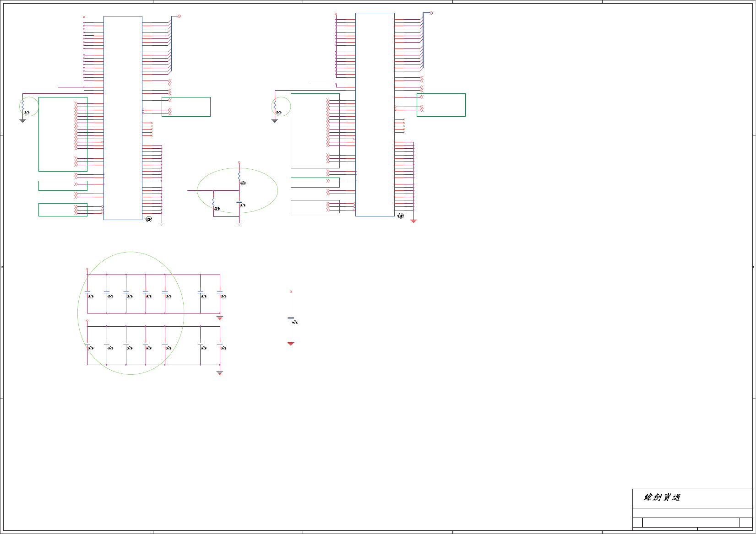756x534 pixels.
Task: Select the circled resistor left of the left IC
Action: [x=22, y=105]
